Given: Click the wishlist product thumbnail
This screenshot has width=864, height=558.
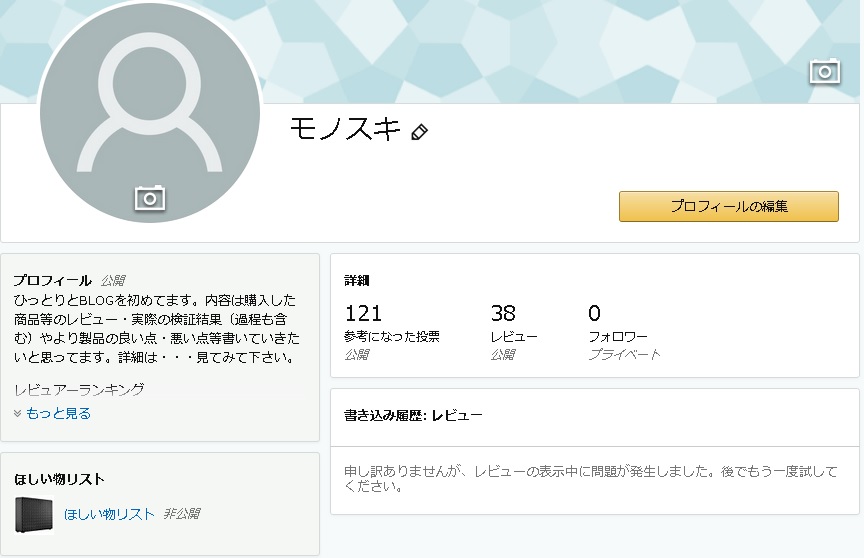Looking at the screenshot, I should pyautogui.click(x=34, y=514).
